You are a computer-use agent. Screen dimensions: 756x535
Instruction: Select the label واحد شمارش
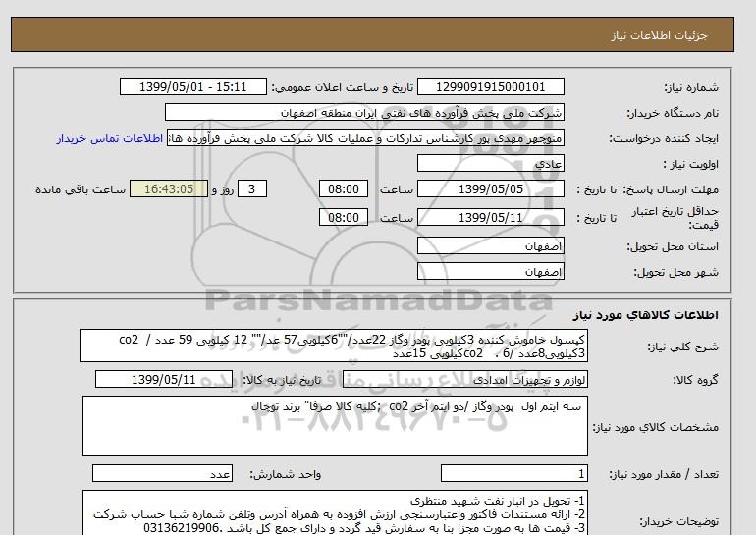click(x=286, y=474)
